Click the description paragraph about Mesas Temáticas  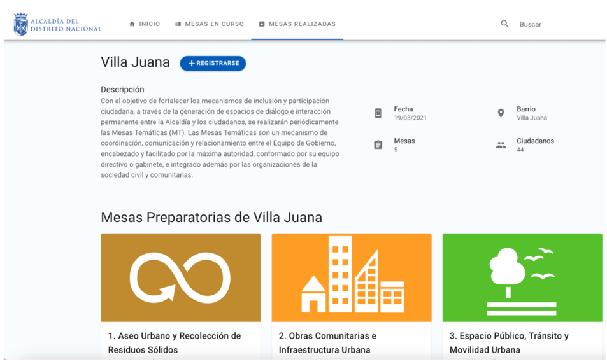pos(220,137)
